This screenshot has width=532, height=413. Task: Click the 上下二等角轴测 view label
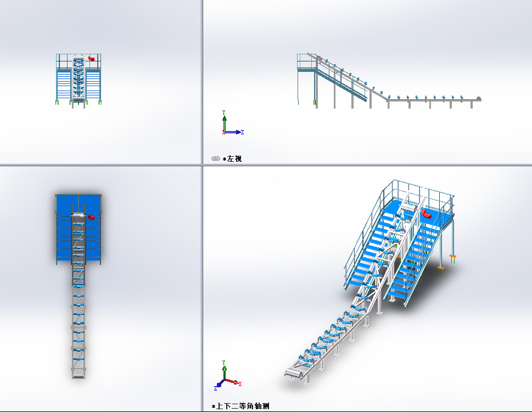pyautogui.click(x=240, y=406)
